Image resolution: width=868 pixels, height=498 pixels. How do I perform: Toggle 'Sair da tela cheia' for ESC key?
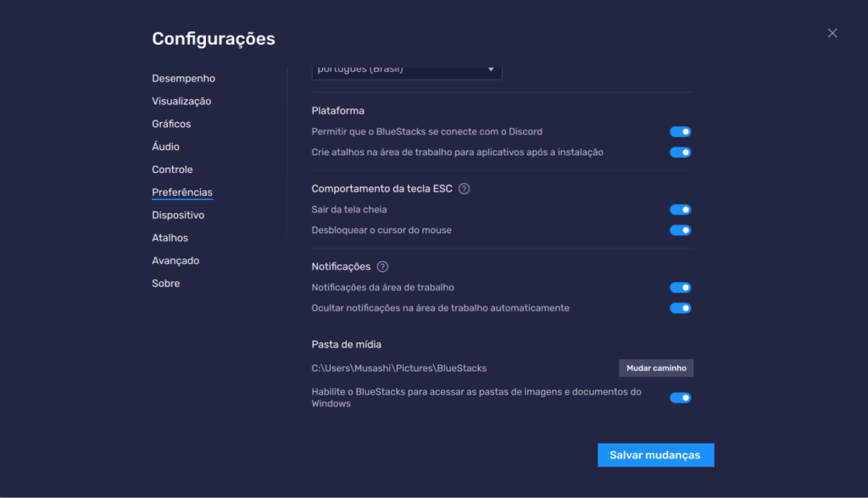[x=680, y=209]
